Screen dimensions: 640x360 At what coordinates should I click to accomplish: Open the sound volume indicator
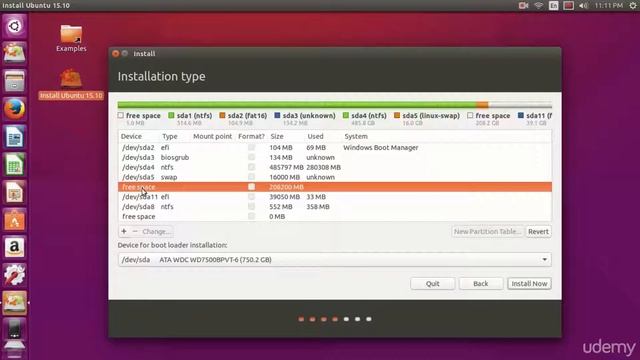point(583,5)
